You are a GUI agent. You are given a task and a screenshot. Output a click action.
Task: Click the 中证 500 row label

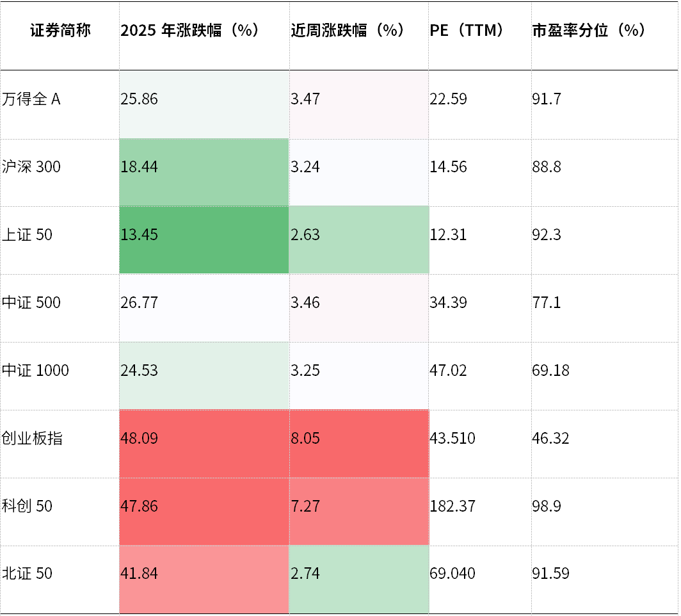click(x=31, y=302)
